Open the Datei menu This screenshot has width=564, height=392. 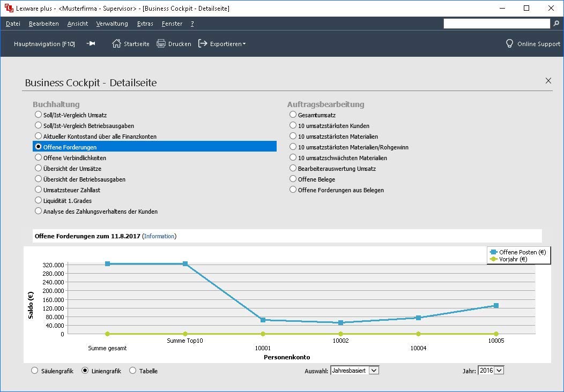click(x=13, y=24)
